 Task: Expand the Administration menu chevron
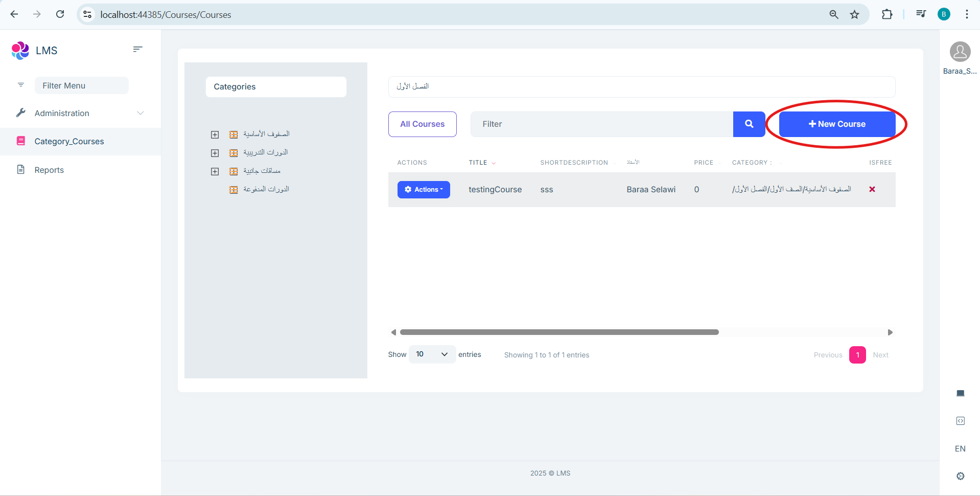(x=141, y=113)
